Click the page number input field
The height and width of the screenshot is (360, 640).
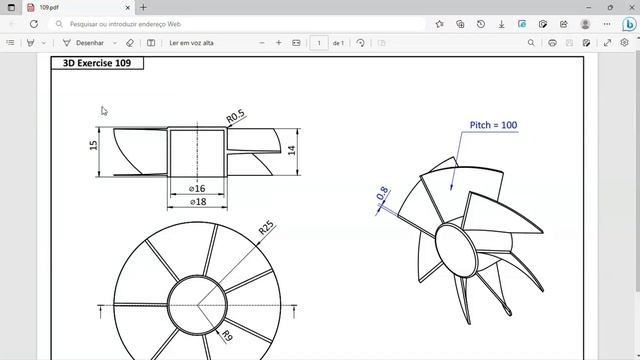coord(319,43)
